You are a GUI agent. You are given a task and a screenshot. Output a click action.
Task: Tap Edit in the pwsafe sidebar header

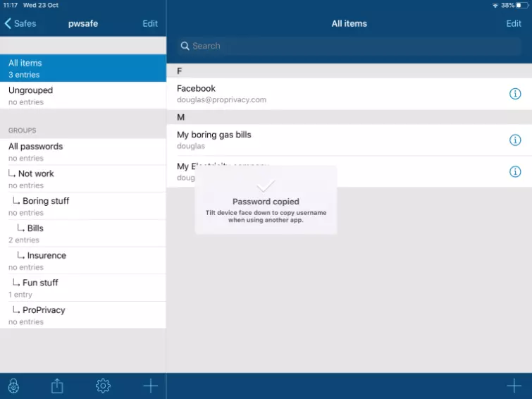point(150,23)
